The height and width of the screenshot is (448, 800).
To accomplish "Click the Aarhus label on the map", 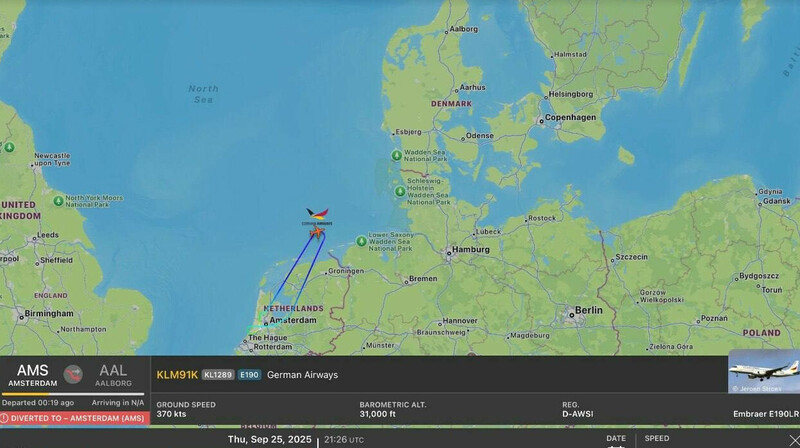I will [x=472, y=87].
